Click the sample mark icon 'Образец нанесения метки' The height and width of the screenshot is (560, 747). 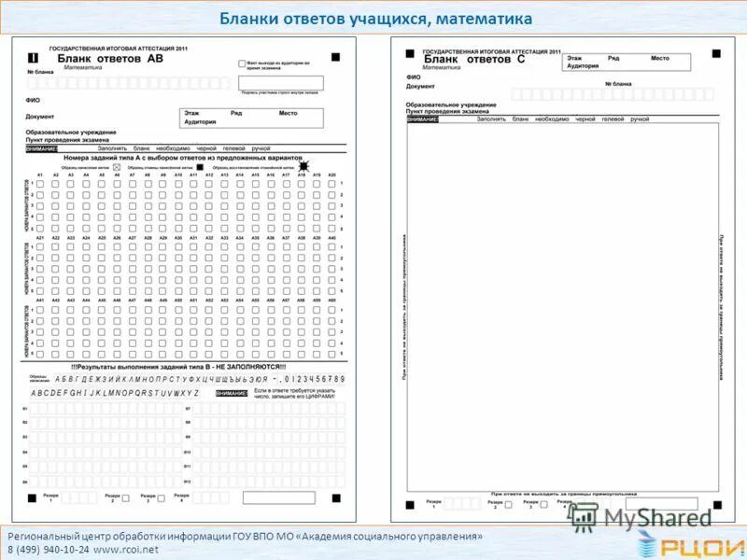tap(115, 166)
